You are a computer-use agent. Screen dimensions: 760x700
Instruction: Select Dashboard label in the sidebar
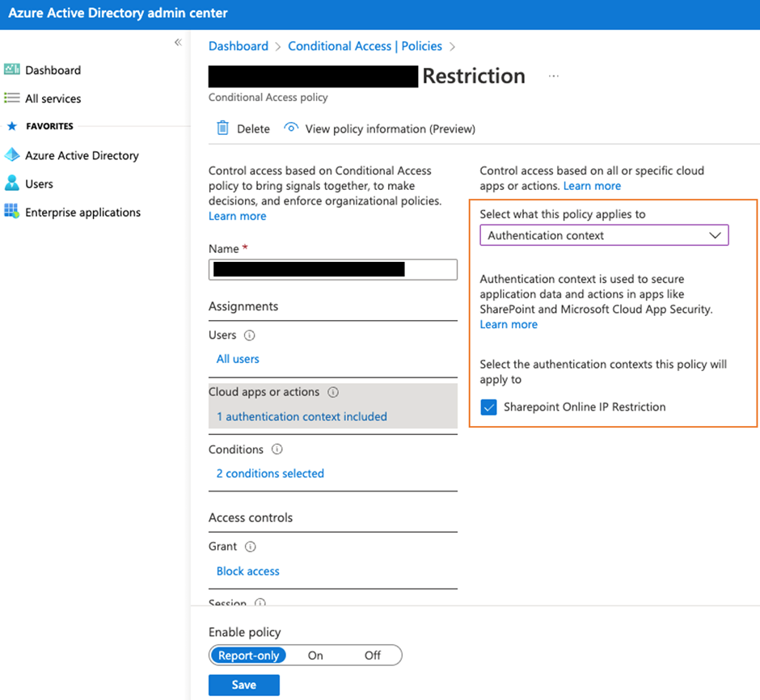[x=53, y=70]
